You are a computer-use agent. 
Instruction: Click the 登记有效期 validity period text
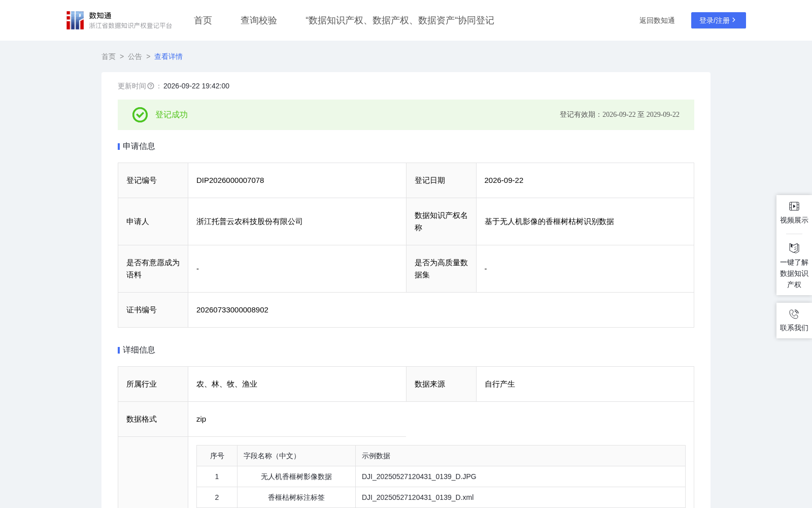pos(620,115)
